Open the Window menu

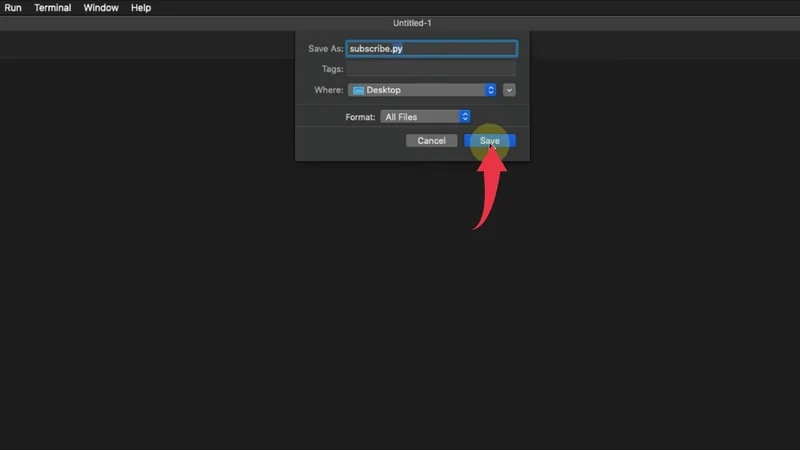pyautogui.click(x=101, y=8)
